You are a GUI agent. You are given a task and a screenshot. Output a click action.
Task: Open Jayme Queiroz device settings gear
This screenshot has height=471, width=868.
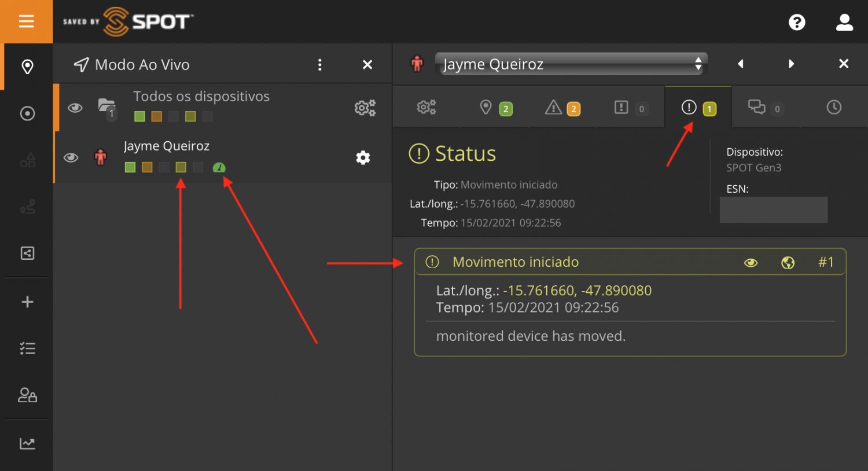[363, 157]
